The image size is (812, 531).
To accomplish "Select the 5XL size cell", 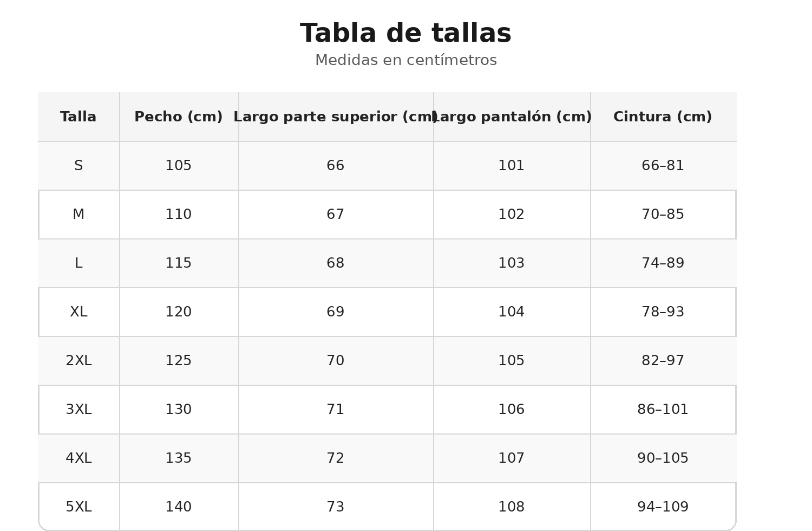I will [78, 507].
